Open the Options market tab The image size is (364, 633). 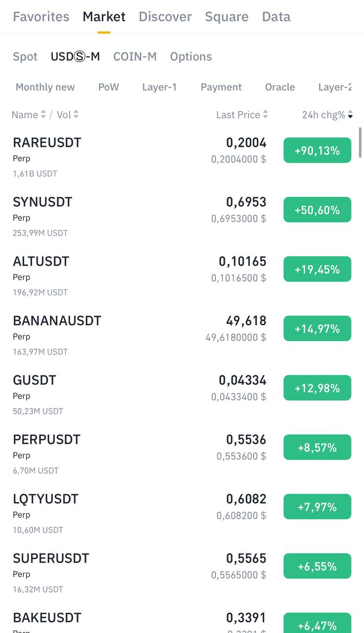pyautogui.click(x=191, y=57)
